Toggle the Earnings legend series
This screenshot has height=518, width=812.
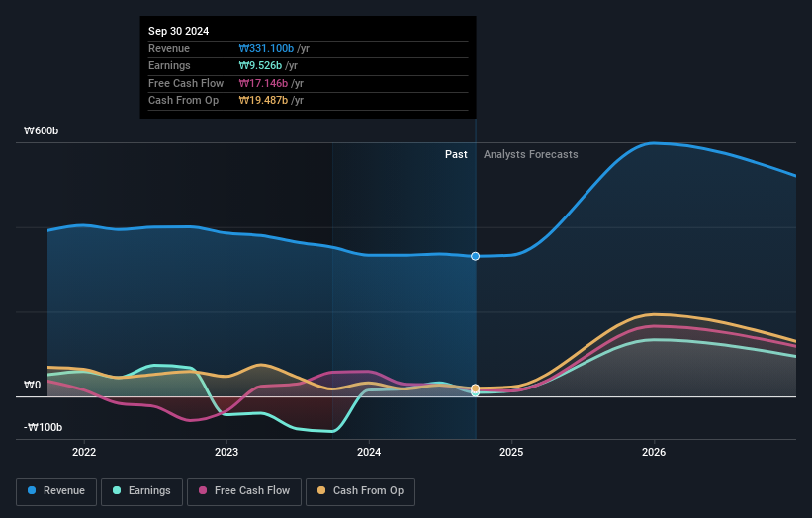(141, 491)
